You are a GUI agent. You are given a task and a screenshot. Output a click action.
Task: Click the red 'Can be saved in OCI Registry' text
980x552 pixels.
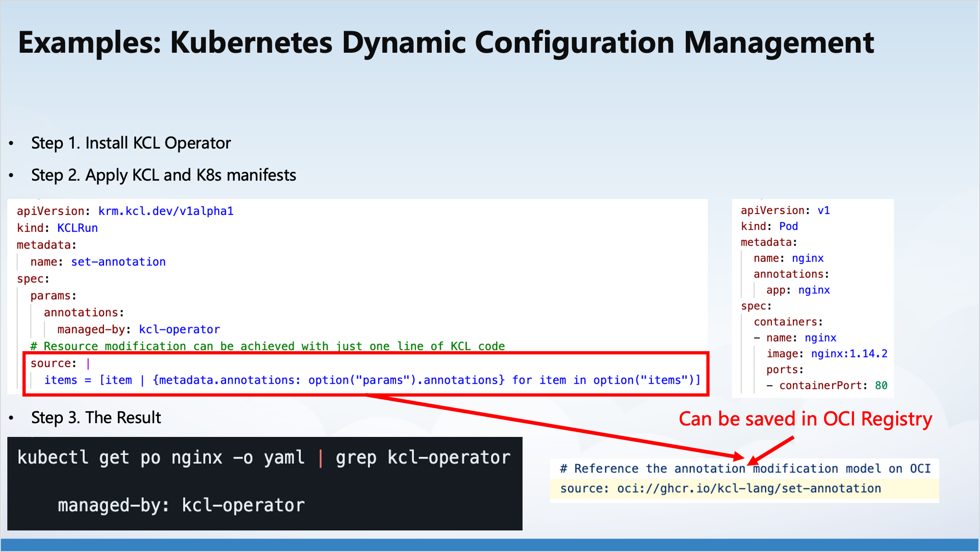tap(805, 419)
